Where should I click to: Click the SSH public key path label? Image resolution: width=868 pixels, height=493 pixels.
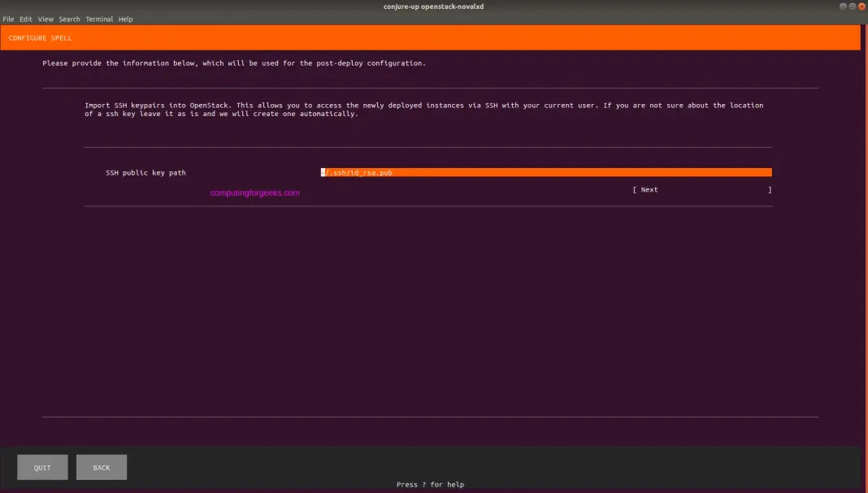click(145, 172)
